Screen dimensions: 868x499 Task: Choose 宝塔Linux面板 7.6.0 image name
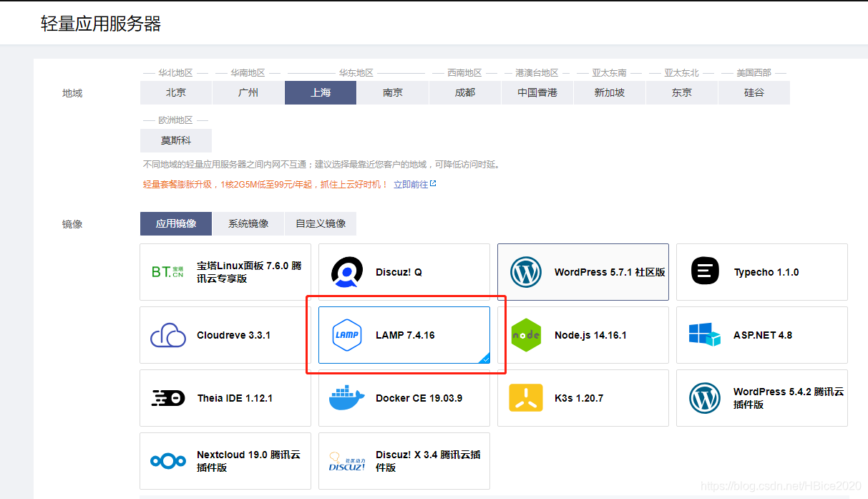(x=249, y=272)
